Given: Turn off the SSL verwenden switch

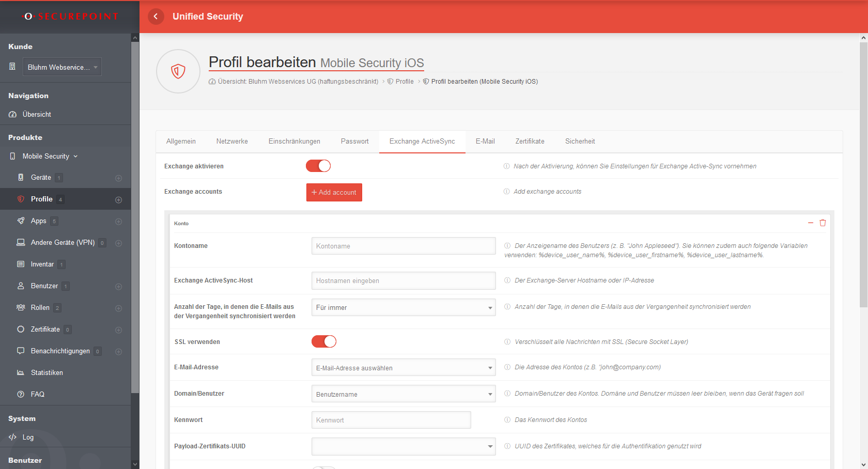Looking at the screenshot, I should click(324, 341).
